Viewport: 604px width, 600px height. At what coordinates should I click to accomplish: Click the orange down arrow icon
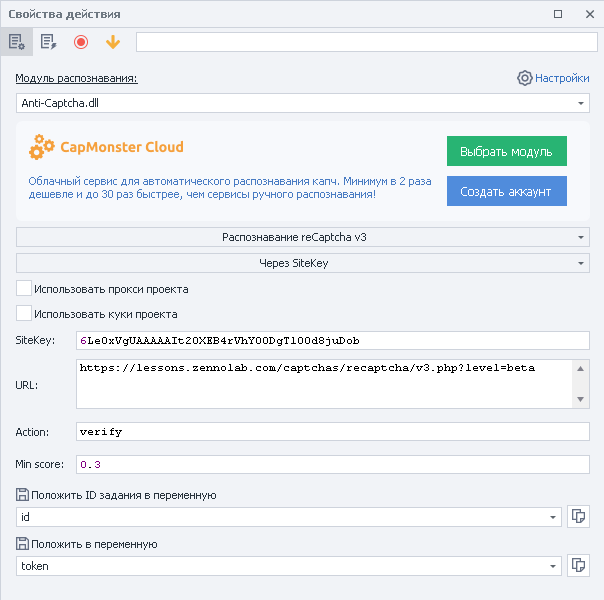(113, 42)
